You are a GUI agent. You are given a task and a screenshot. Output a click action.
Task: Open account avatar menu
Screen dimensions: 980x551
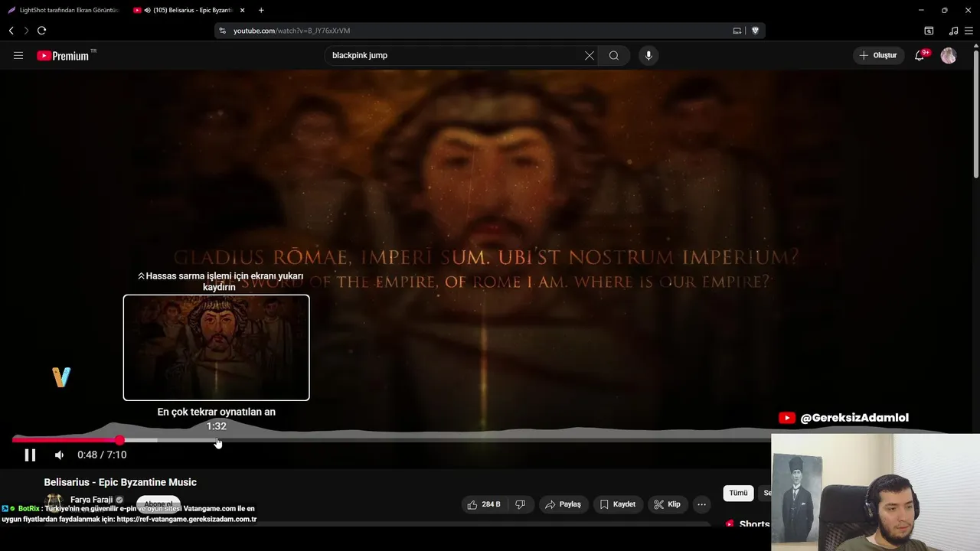click(949, 56)
